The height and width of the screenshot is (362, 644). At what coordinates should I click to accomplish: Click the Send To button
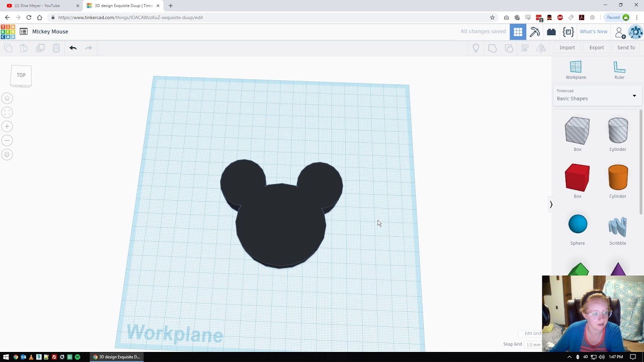(x=626, y=48)
